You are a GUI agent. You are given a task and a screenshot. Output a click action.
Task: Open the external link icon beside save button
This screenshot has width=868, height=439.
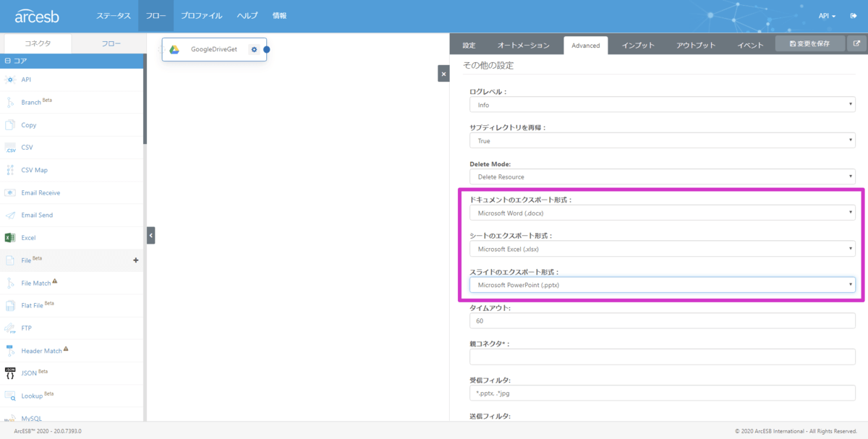click(856, 44)
